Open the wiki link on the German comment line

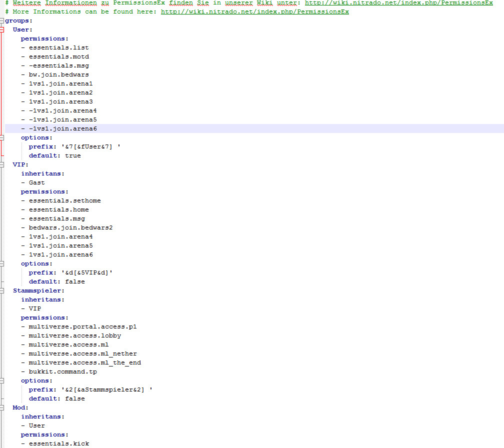coord(398,3)
